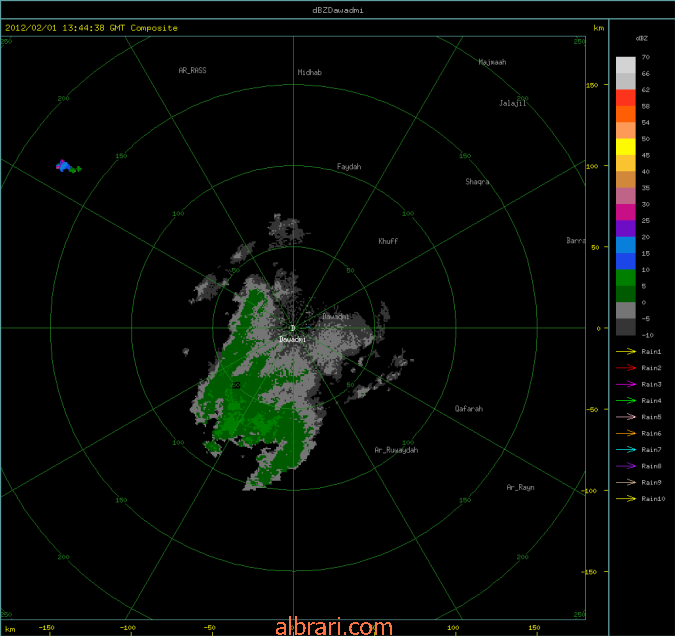
Task: Click the dBZDawadmi title text
Action: tap(338, 10)
